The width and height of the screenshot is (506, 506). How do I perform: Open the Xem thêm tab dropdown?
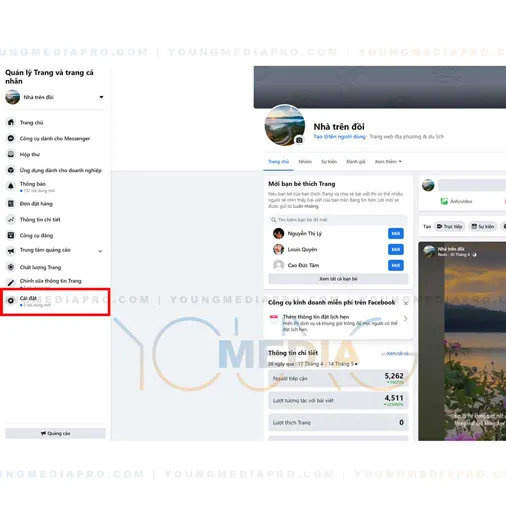click(388, 162)
